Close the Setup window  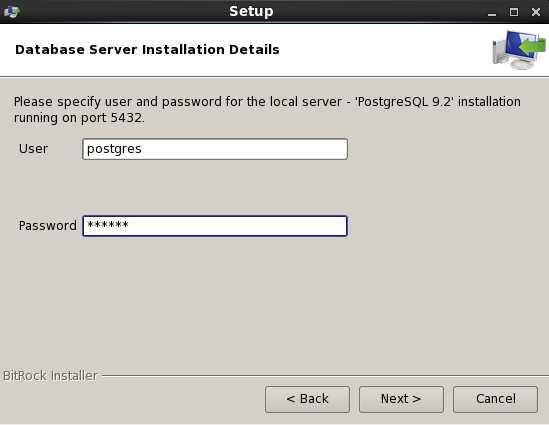pyautogui.click(x=536, y=12)
